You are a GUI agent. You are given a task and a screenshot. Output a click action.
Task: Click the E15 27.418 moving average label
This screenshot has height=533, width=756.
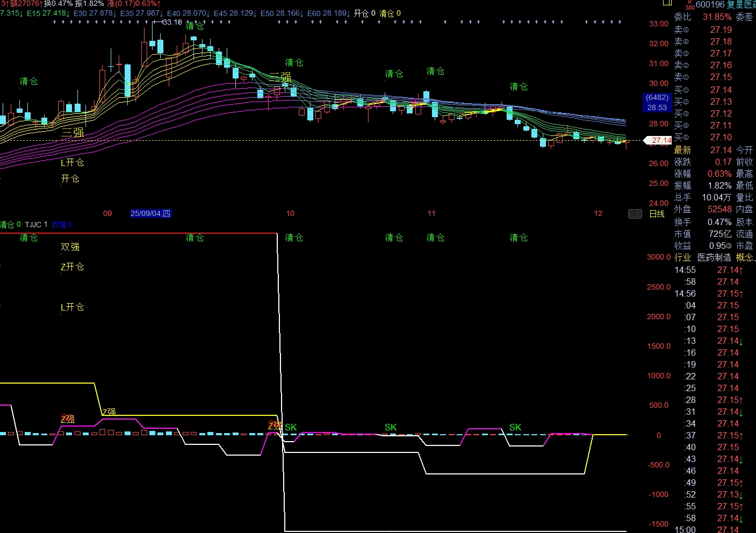[x=48, y=13]
